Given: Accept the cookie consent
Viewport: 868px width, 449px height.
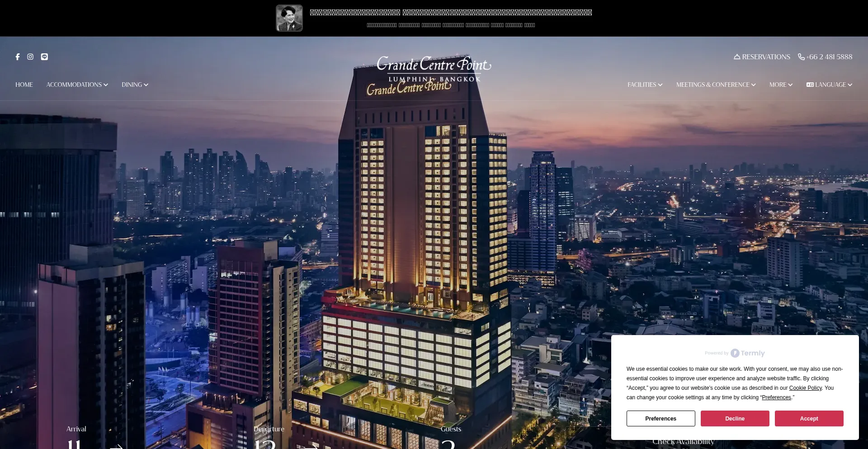Looking at the screenshot, I should tap(809, 419).
